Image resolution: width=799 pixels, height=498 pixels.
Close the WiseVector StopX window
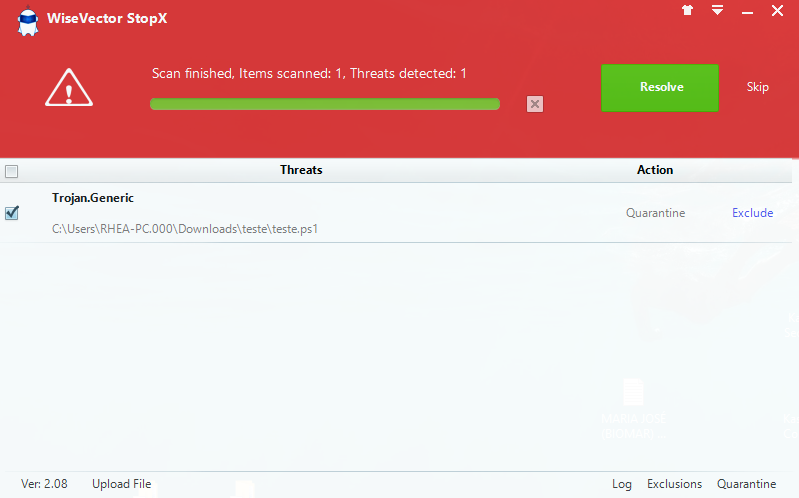(x=777, y=11)
